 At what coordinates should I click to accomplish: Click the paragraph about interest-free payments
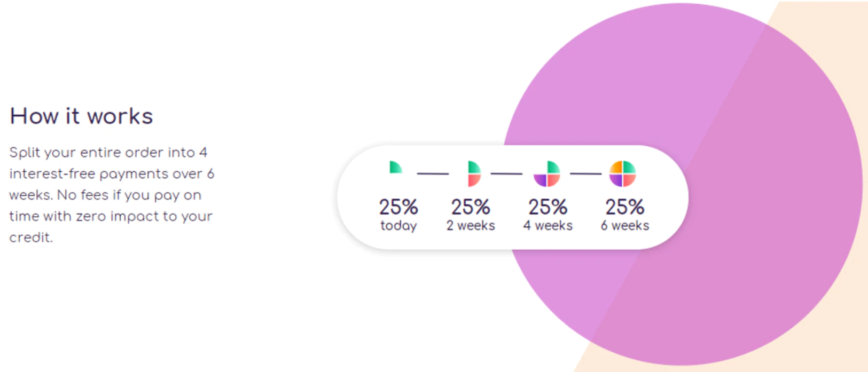point(111,195)
